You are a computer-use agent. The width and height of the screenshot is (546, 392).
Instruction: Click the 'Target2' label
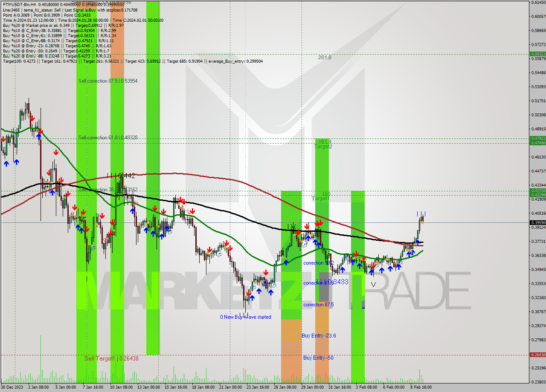(x=323, y=147)
